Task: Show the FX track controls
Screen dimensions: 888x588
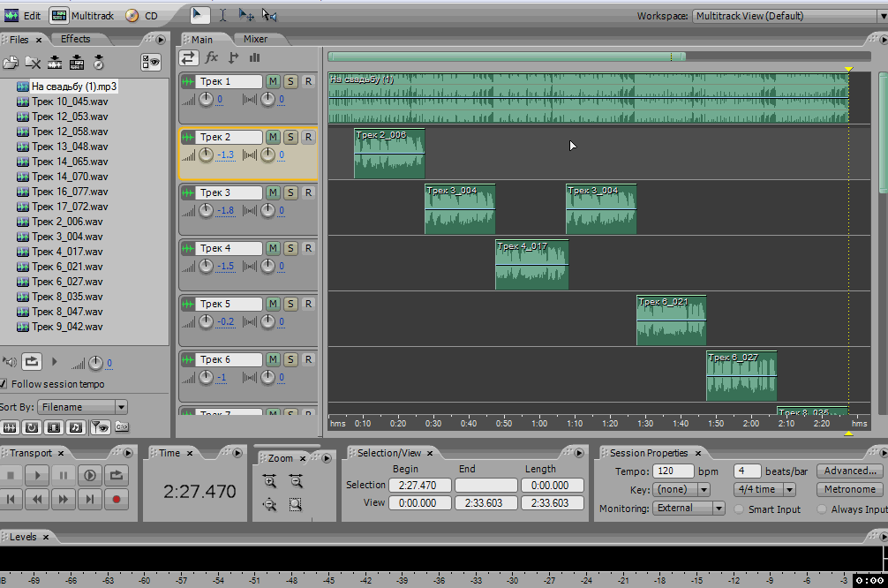Action: (x=211, y=57)
